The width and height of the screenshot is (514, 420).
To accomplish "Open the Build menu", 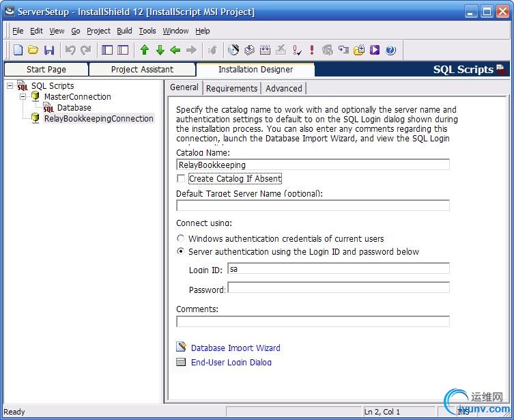I will 124,31.
